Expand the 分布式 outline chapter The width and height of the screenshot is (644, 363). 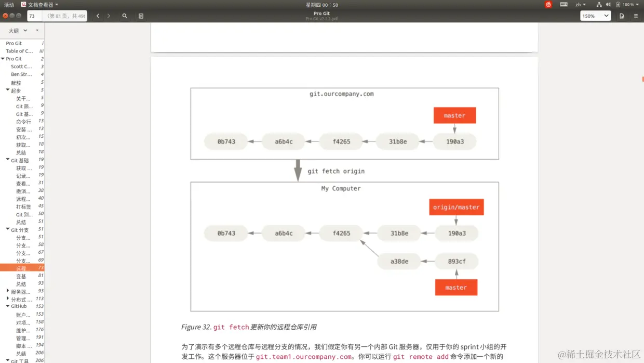click(x=8, y=299)
